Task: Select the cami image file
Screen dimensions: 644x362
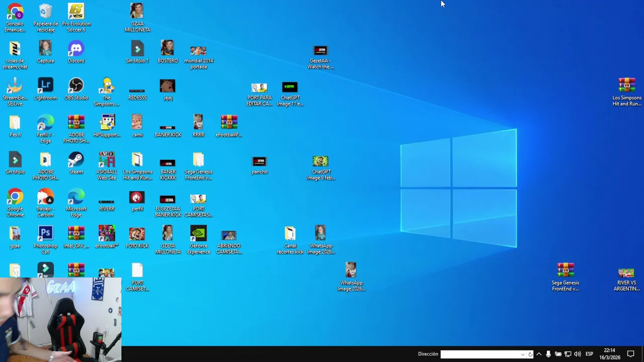Action: (x=137, y=126)
